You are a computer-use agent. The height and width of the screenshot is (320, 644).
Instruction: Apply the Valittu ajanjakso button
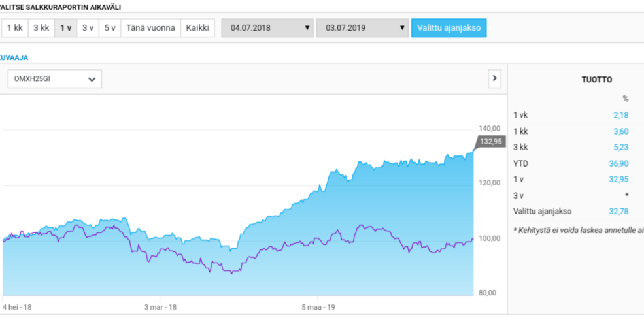coord(449,28)
